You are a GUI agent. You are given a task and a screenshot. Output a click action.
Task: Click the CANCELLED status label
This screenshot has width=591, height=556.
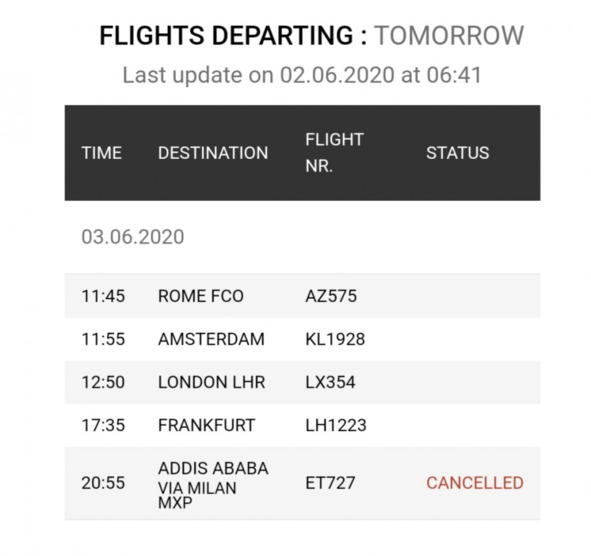pyautogui.click(x=475, y=483)
